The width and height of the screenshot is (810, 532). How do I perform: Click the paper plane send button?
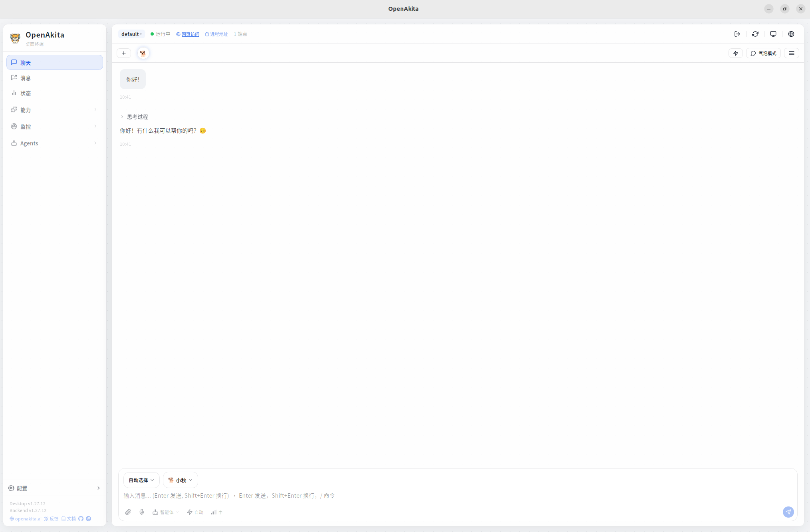click(788, 512)
